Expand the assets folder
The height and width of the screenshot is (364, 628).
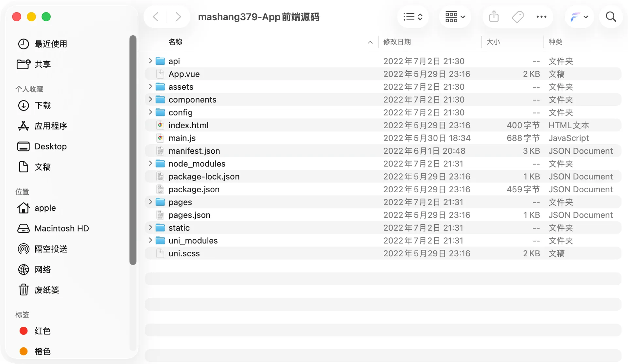150,86
